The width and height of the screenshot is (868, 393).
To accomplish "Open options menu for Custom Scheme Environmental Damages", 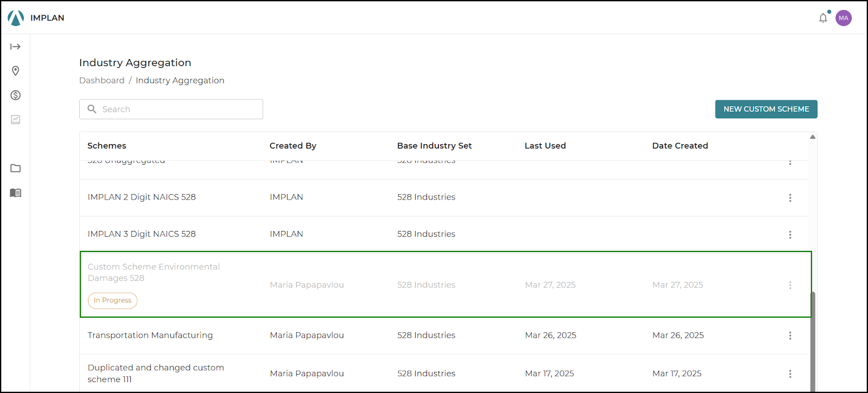I will point(790,285).
